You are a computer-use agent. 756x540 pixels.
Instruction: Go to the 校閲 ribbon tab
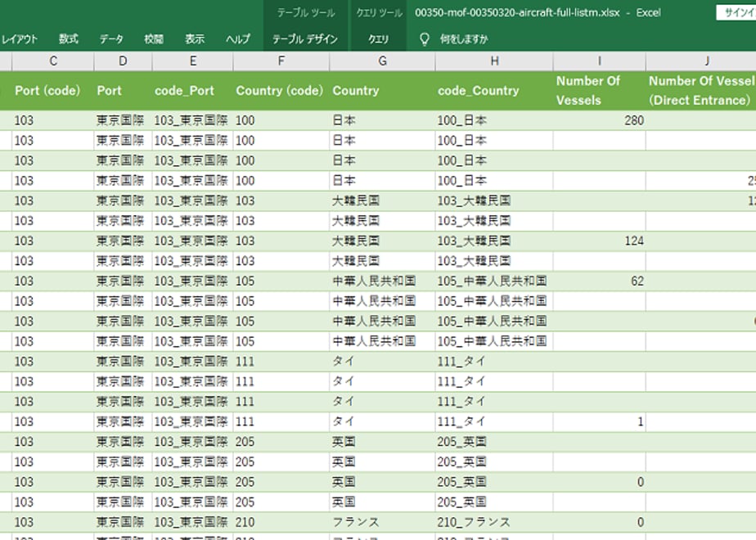click(154, 39)
